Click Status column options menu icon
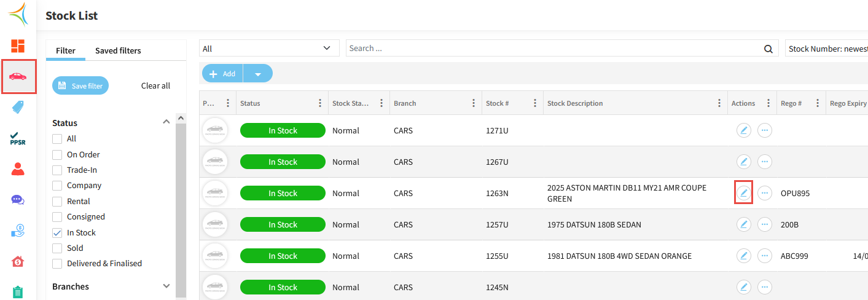This screenshot has height=300, width=868. click(x=319, y=103)
